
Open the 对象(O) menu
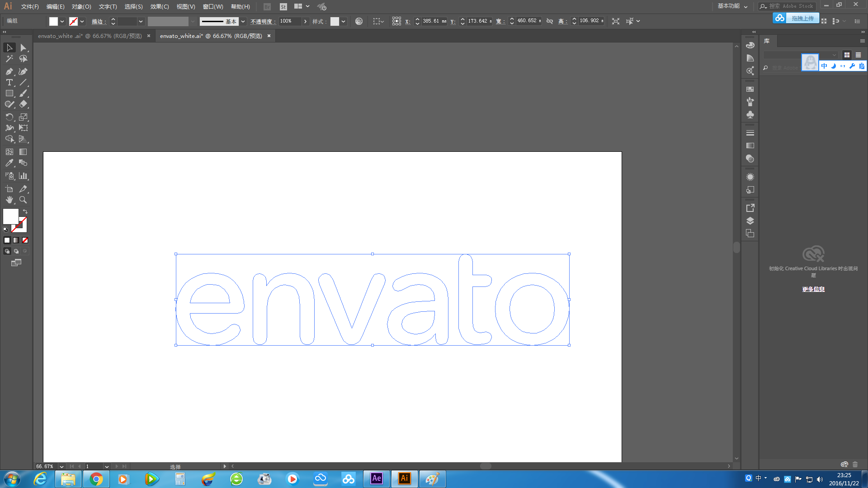pos(81,7)
